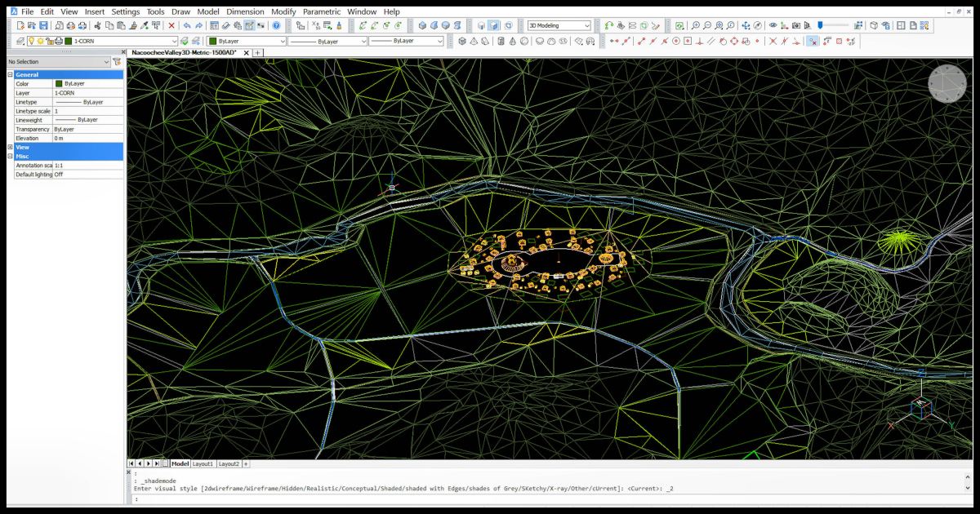Open the No Selection dropdown
This screenshot has width=980, height=514.
pyautogui.click(x=57, y=62)
